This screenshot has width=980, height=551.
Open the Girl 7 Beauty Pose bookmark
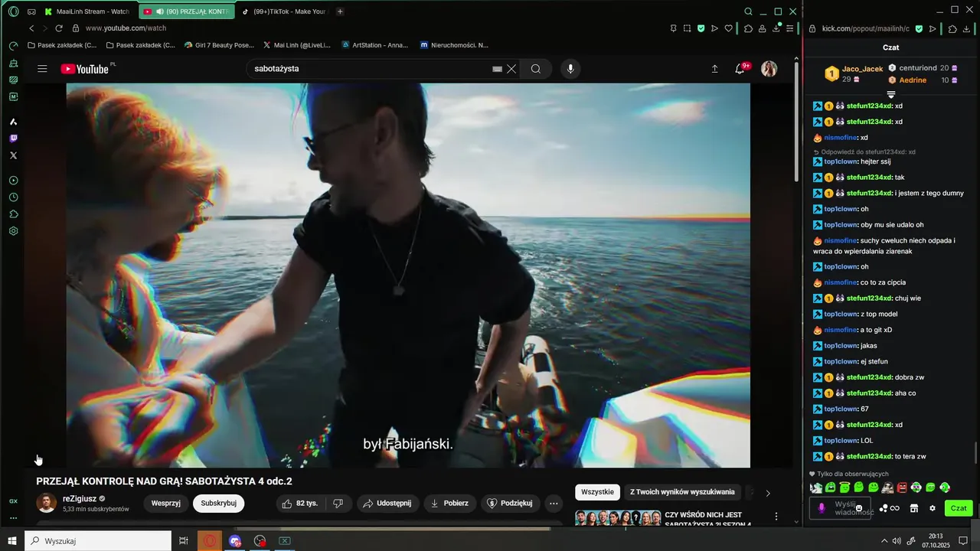click(219, 45)
